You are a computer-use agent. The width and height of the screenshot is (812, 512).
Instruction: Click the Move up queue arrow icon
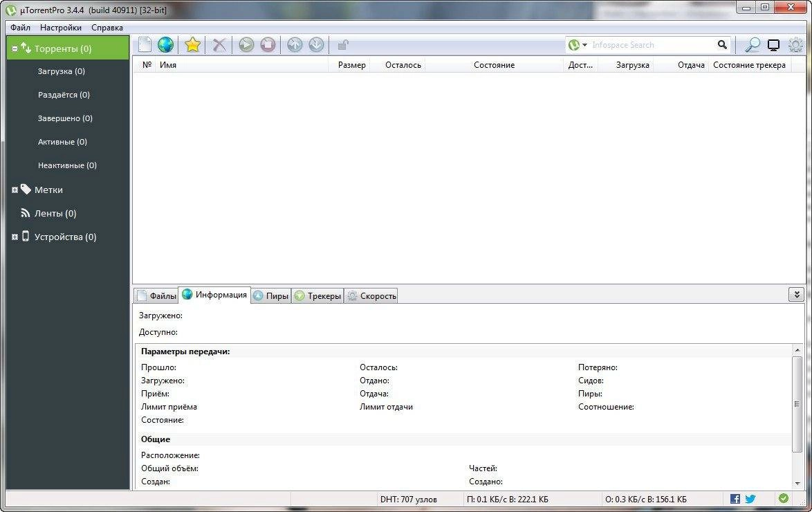point(295,45)
